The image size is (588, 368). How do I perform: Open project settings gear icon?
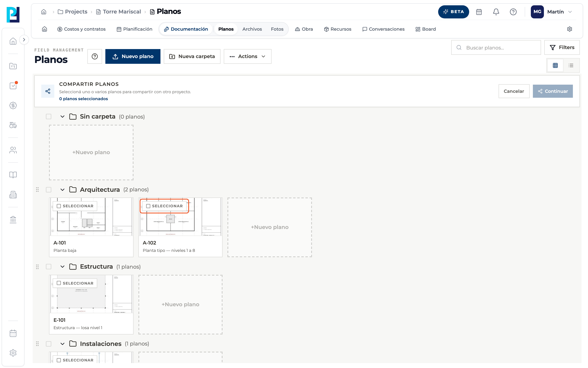(570, 29)
